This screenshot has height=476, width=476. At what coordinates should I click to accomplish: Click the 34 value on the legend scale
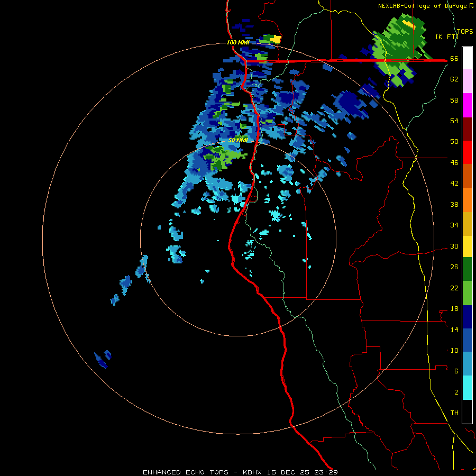tap(454, 225)
